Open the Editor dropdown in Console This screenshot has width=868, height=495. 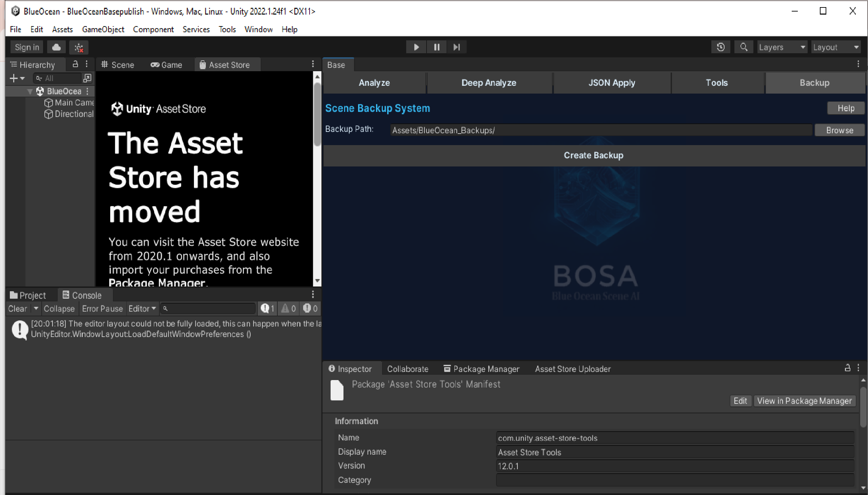(x=142, y=308)
